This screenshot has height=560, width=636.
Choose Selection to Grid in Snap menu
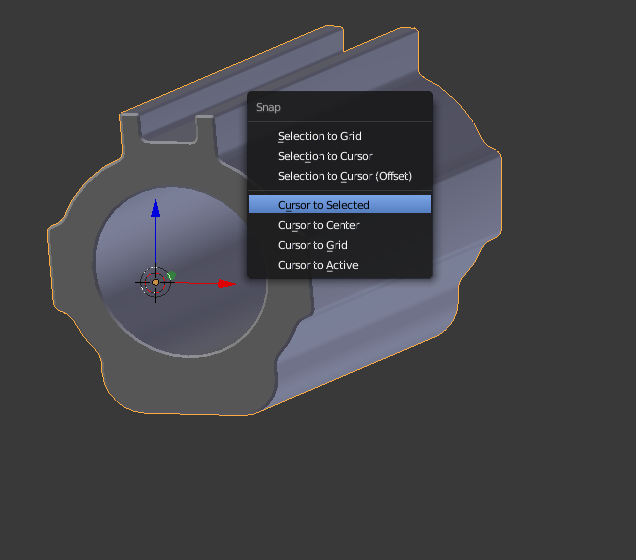click(340, 136)
